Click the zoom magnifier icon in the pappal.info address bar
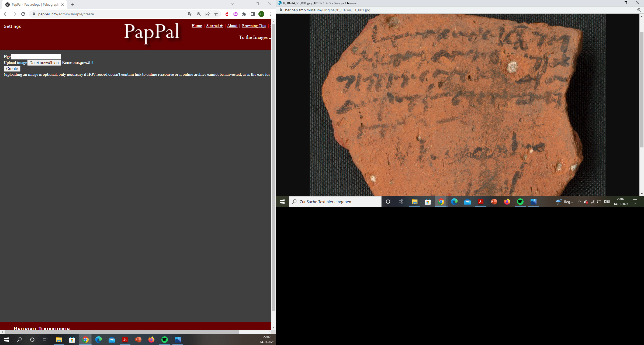This screenshot has width=644, height=345. pos(199,14)
